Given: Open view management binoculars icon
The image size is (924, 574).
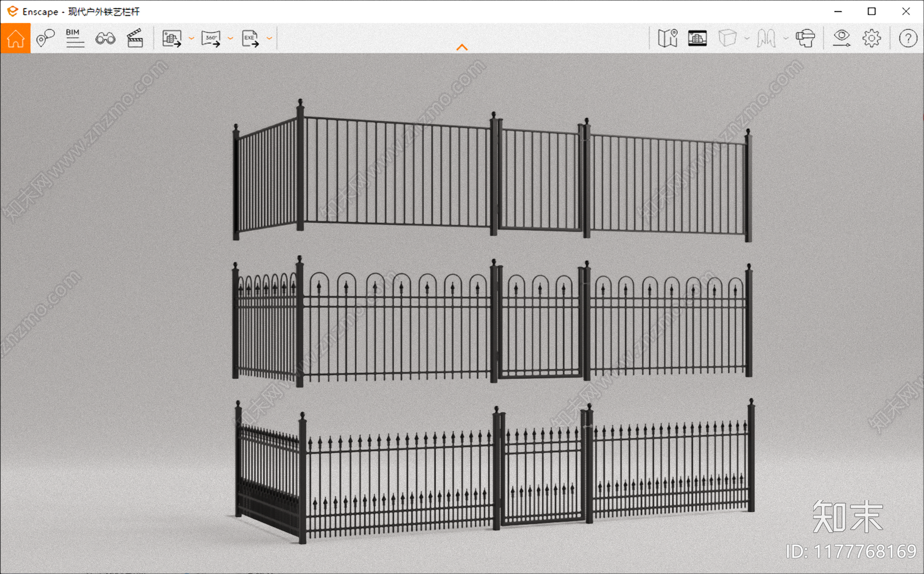Looking at the screenshot, I should click(x=105, y=39).
